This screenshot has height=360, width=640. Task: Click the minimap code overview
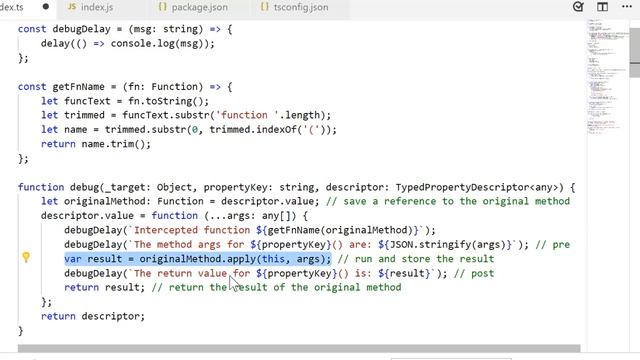coord(608,78)
